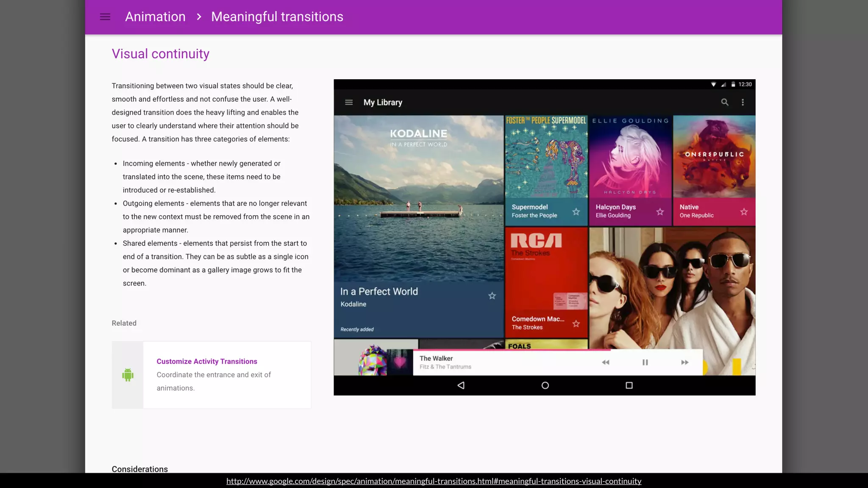The height and width of the screenshot is (488, 868).
Task: Tap the Kodaline artist label
Action: tap(353, 304)
